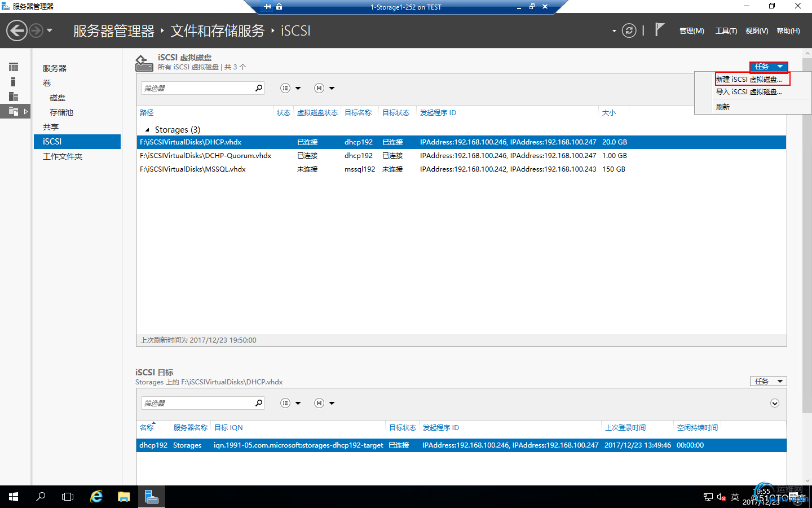This screenshot has width=812, height=508.
Task: Click the iSCSI targets filter input box
Action: [197, 403]
